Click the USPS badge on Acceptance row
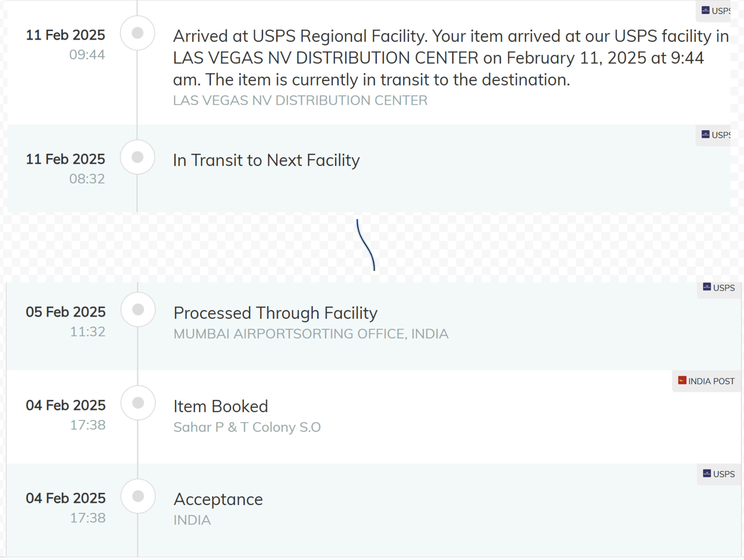 719,474
